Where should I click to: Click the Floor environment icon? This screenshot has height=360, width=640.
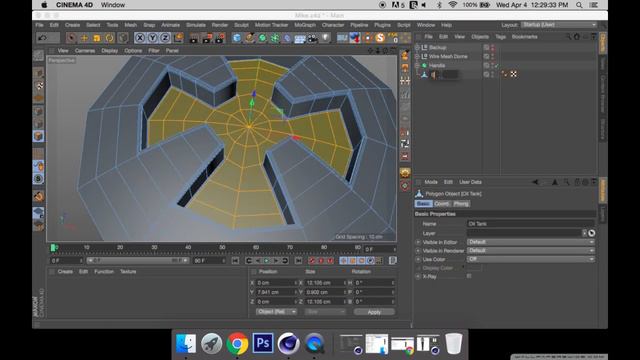tap(300, 38)
